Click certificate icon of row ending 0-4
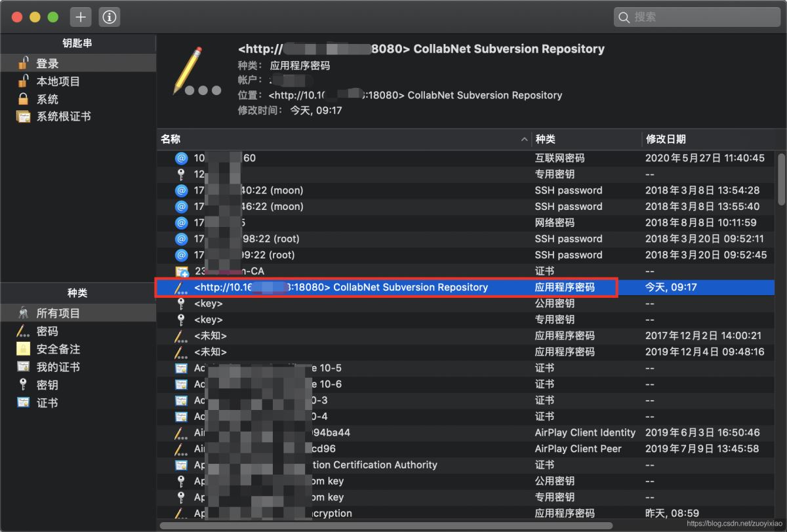The width and height of the screenshot is (787, 532). click(x=182, y=417)
